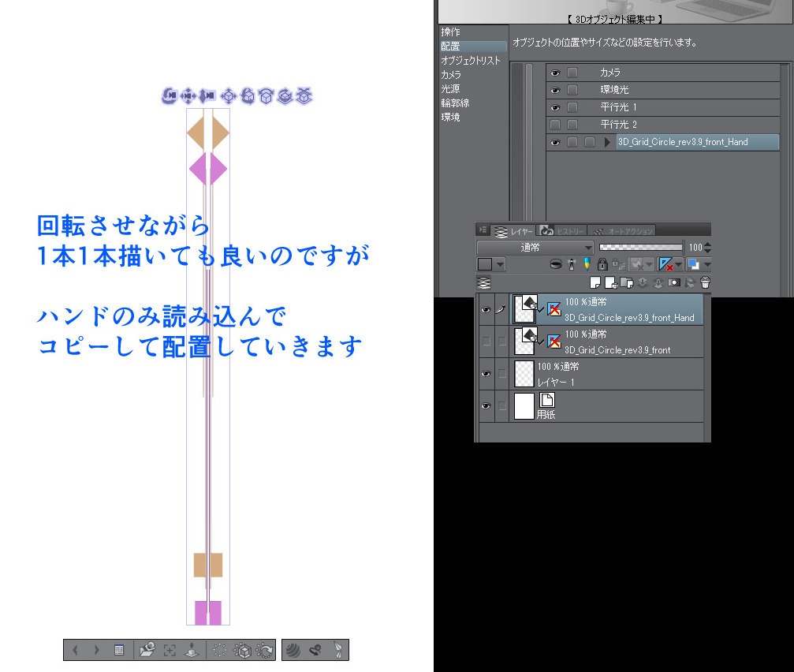Viewport: 794px width, 672px height.
Task: Select the カメラ category in the 3D panel
Action: [453, 74]
